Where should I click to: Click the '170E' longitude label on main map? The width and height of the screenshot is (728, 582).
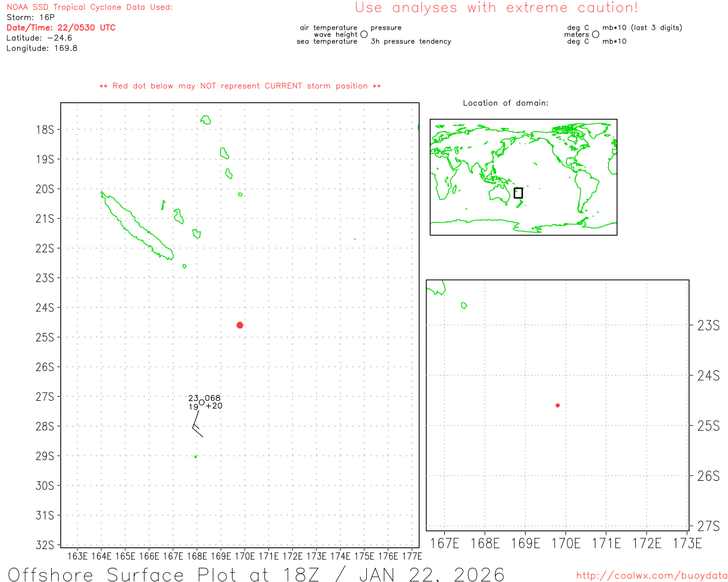click(245, 556)
